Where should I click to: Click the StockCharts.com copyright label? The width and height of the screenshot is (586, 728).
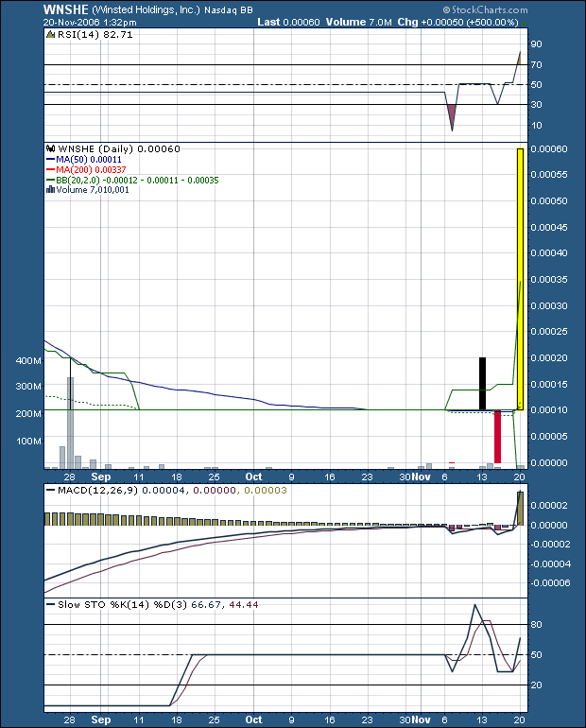click(485, 9)
